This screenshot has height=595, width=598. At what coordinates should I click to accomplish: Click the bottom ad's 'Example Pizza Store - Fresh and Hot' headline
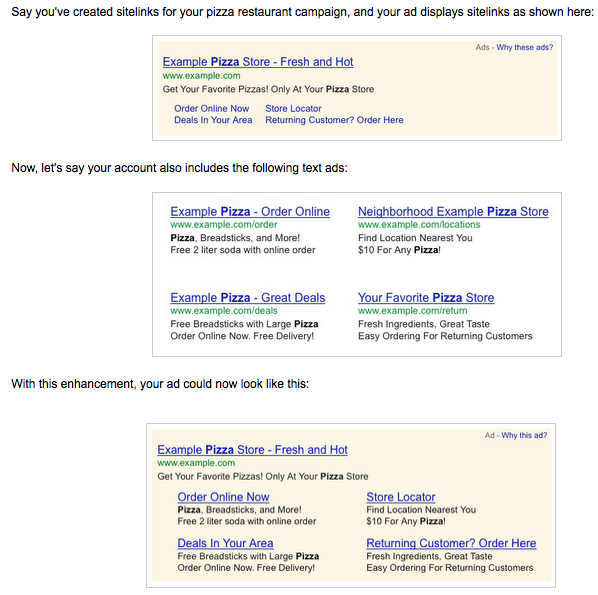pyautogui.click(x=252, y=450)
